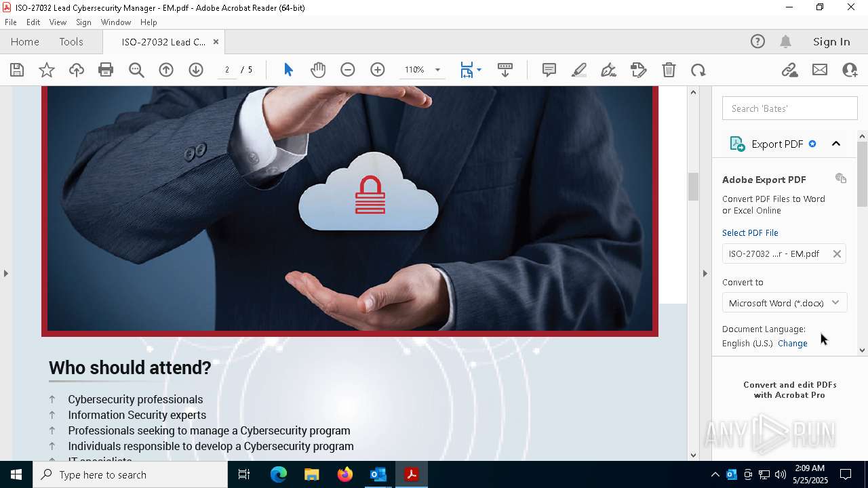Viewport: 868px width, 488px height.
Task: Zoom in with the plus icon
Action: tap(378, 70)
